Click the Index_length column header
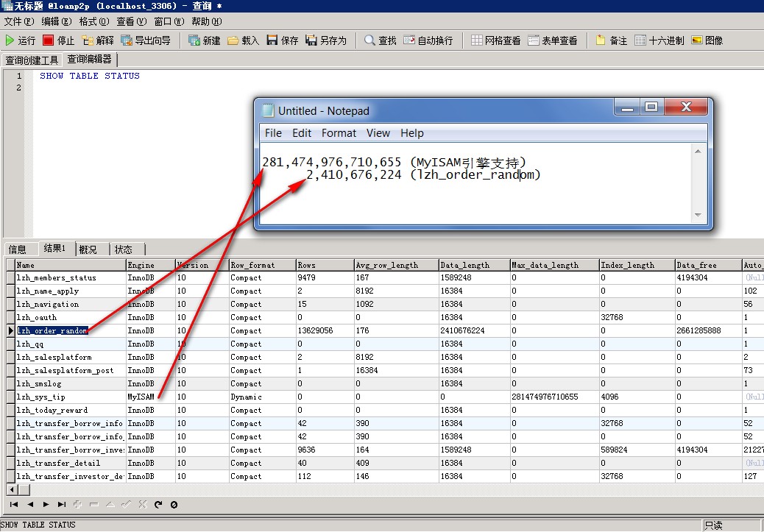The image size is (764, 532). pyautogui.click(x=637, y=265)
